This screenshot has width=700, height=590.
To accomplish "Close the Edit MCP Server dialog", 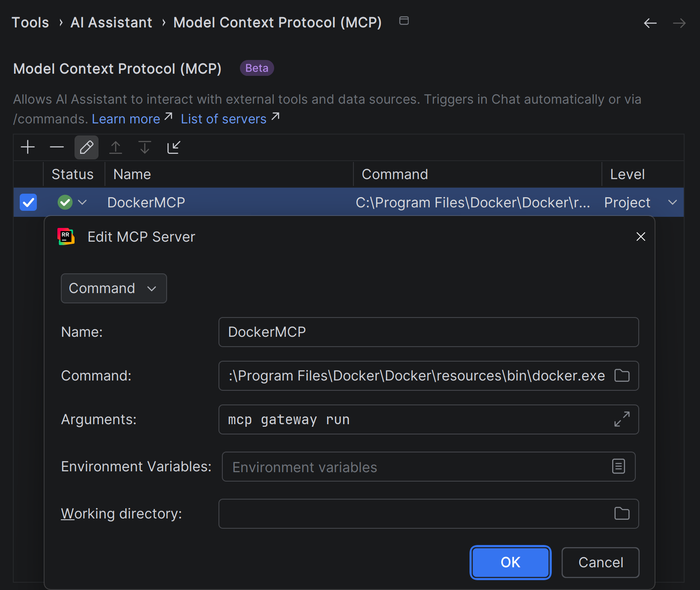I will point(641,237).
